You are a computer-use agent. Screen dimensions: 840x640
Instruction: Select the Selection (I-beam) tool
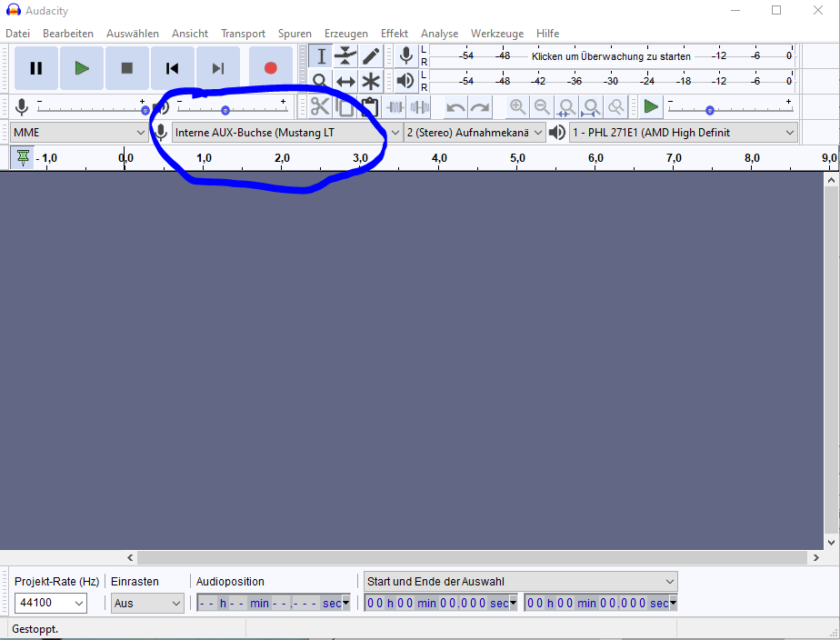[x=320, y=56]
